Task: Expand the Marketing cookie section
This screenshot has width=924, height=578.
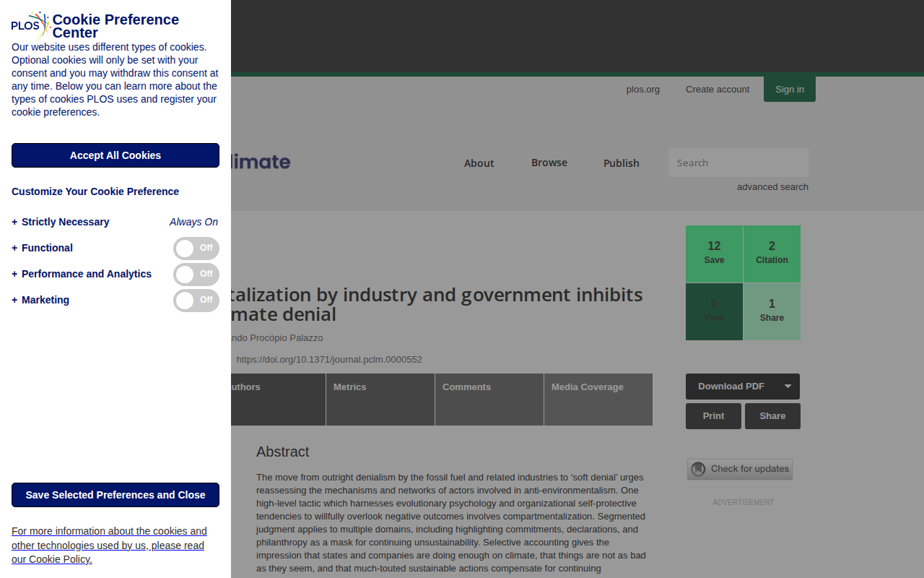Action: click(40, 300)
